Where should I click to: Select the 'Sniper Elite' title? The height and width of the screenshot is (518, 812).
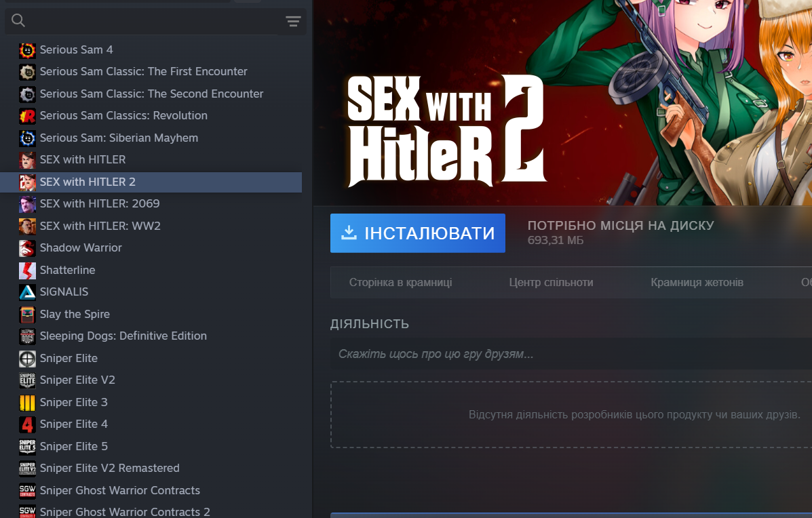(x=69, y=357)
